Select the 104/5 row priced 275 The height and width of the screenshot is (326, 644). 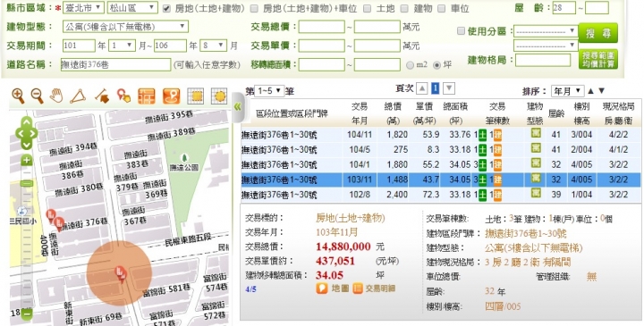441,150
